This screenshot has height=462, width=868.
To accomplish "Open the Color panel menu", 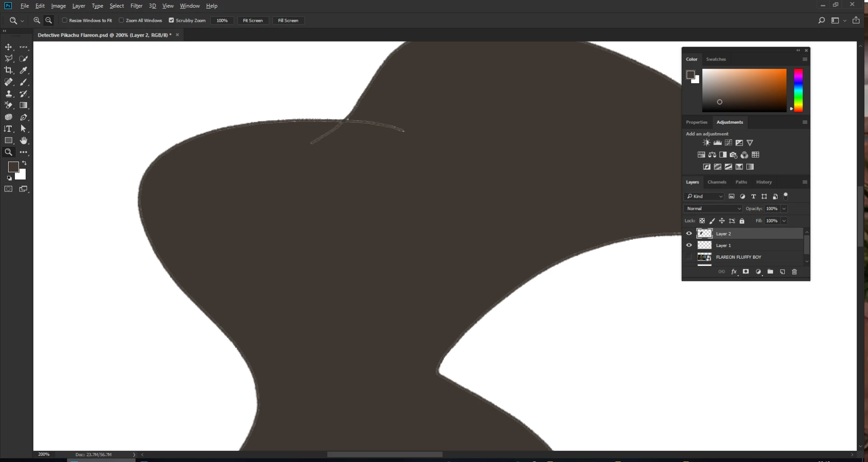I will 805,59.
